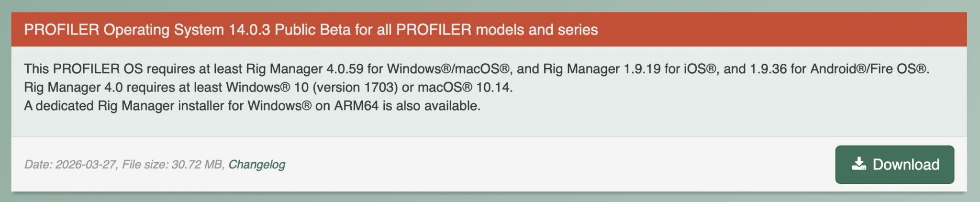
Task: Click the 1.9.36 for Android/Fire OS text
Action: [838, 69]
